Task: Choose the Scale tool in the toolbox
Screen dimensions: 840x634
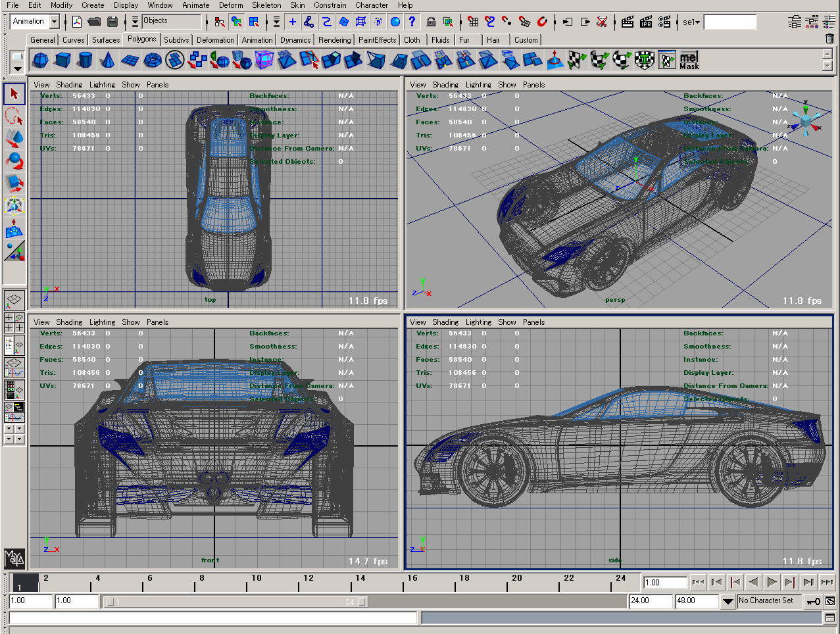Action: [x=14, y=183]
